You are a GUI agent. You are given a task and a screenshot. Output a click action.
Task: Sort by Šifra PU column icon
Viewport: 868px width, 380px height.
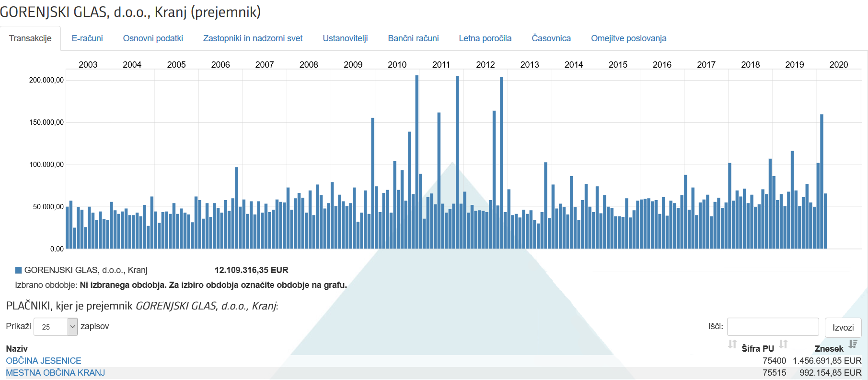pyautogui.click(x=783, y=344)
